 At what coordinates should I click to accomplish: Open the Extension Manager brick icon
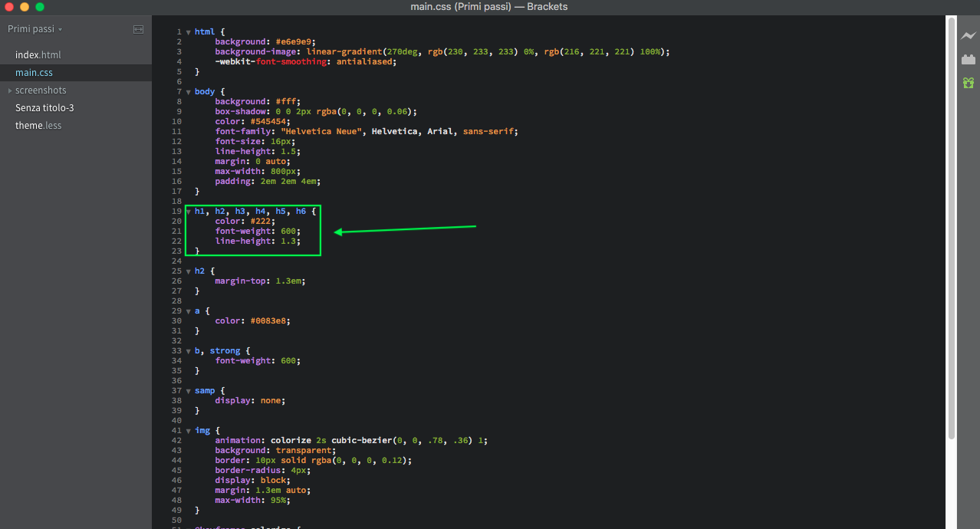pyautogui.click(x=968, y=59)
